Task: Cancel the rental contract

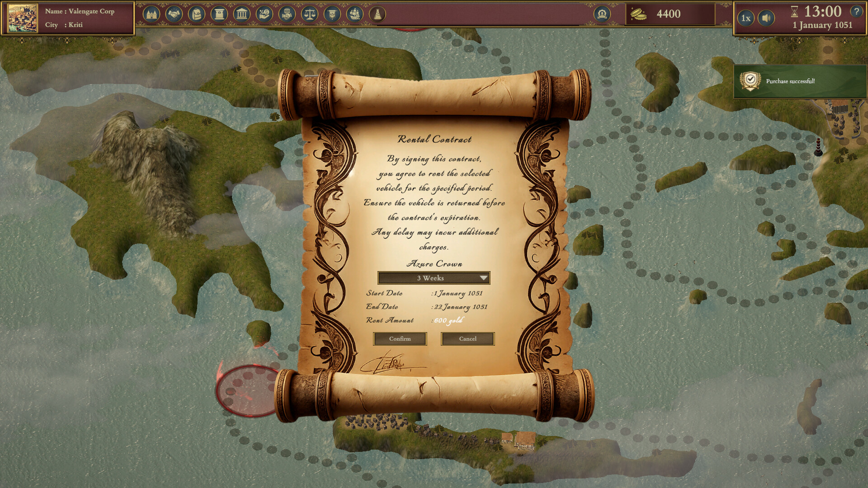Action: point(467,339)
